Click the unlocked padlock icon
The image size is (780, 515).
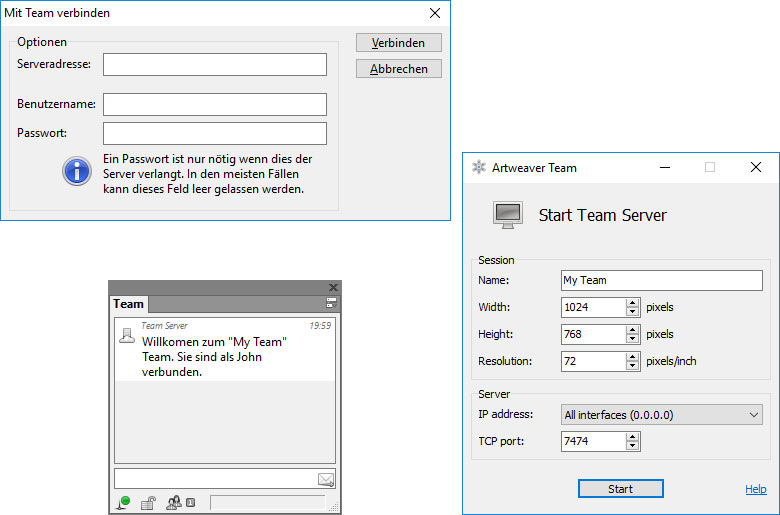[148, 503]
